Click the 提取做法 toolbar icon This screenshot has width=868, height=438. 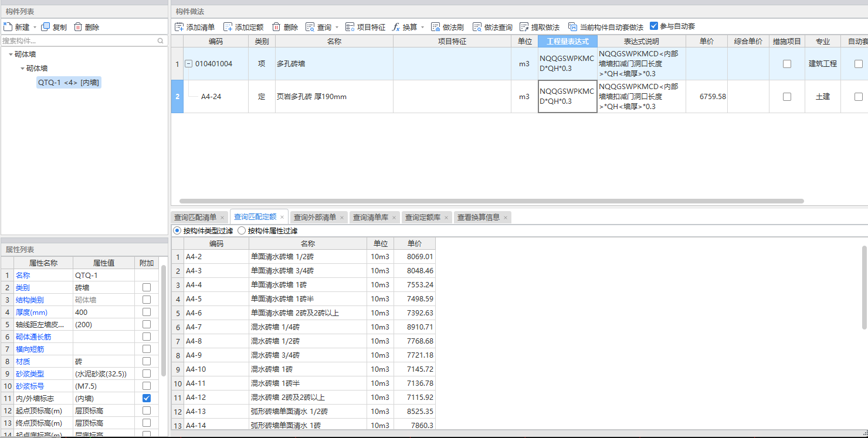coord(524,27)
